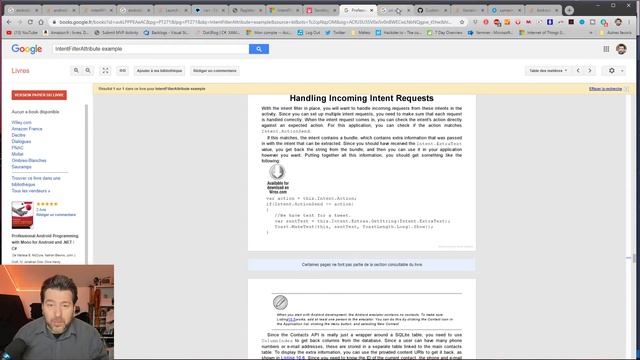Open the Table des matières dropdown
640x360 pixels.
[548, 71]
